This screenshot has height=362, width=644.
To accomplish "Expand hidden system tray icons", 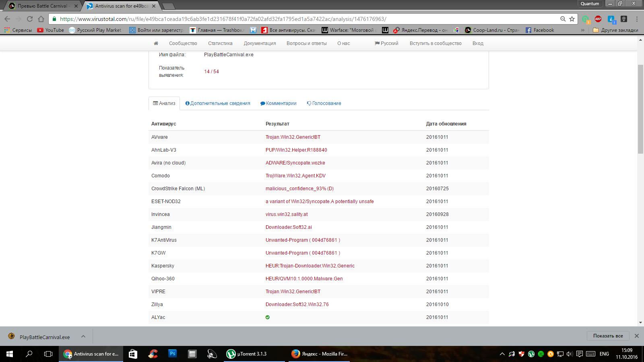I will (502, 354).
